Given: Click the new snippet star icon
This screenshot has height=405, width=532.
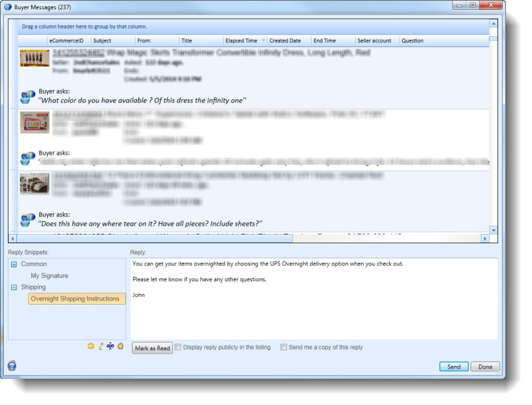Looking at the screenshot, I should [91, 346].
